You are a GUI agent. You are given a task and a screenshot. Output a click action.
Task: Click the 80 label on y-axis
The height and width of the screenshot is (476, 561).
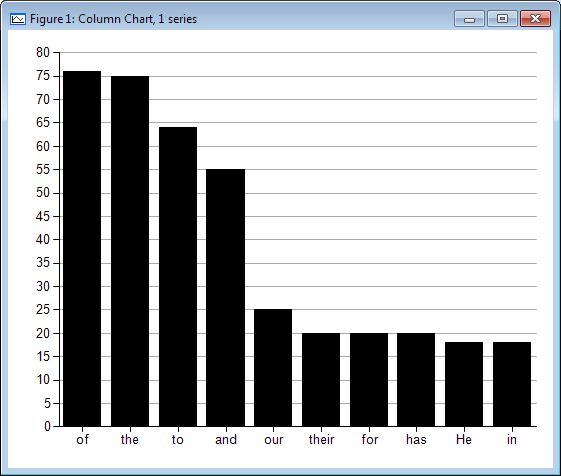43,53
